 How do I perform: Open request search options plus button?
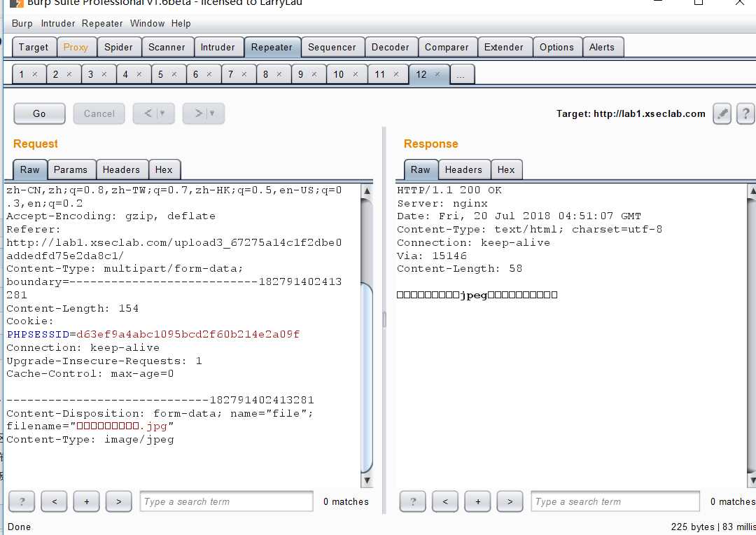pyautogui.click(x=86, y=501)
